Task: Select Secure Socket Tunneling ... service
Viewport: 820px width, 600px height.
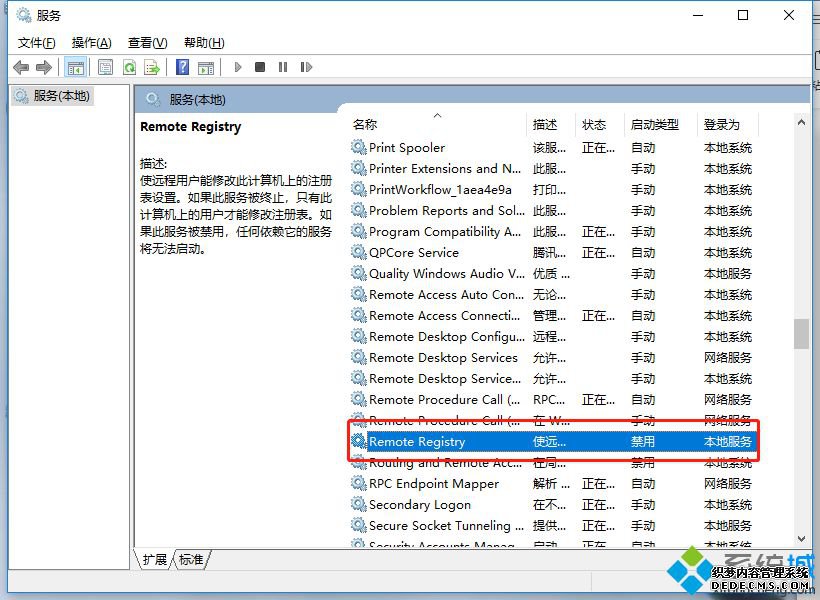Action: pos(553,525)
